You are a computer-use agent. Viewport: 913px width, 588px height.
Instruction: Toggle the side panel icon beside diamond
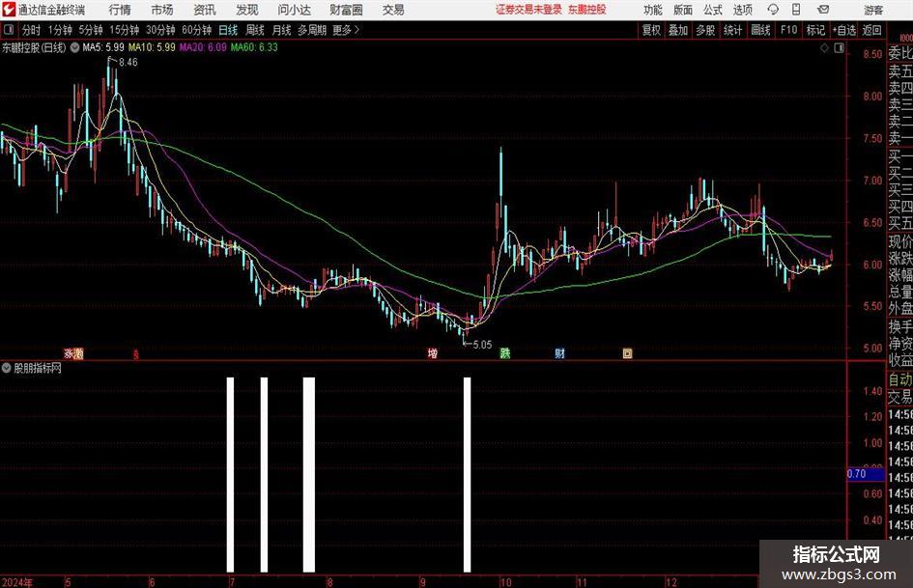(x=839, y=48)
